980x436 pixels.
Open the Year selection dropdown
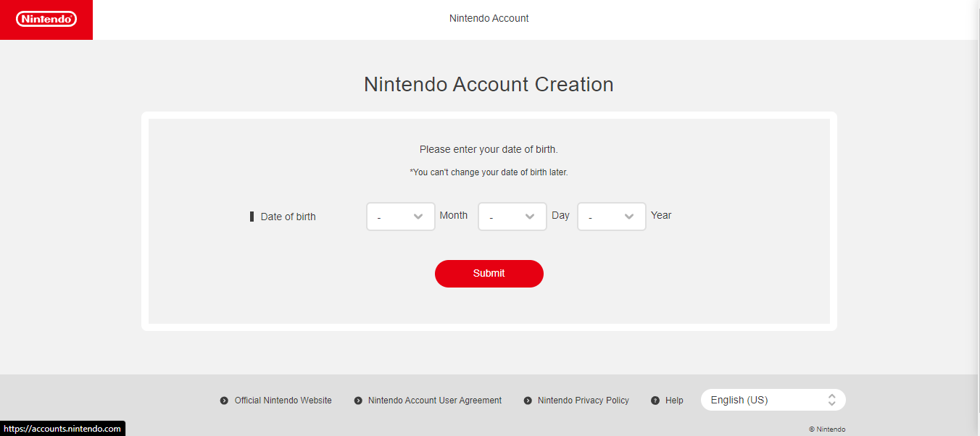pyautogui.click(x=611, y=216)
